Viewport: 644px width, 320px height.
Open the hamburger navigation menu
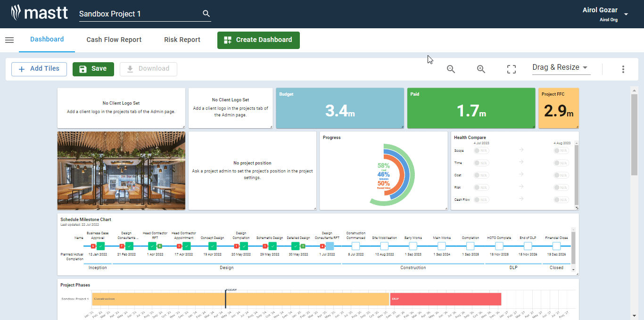(9, 40)
